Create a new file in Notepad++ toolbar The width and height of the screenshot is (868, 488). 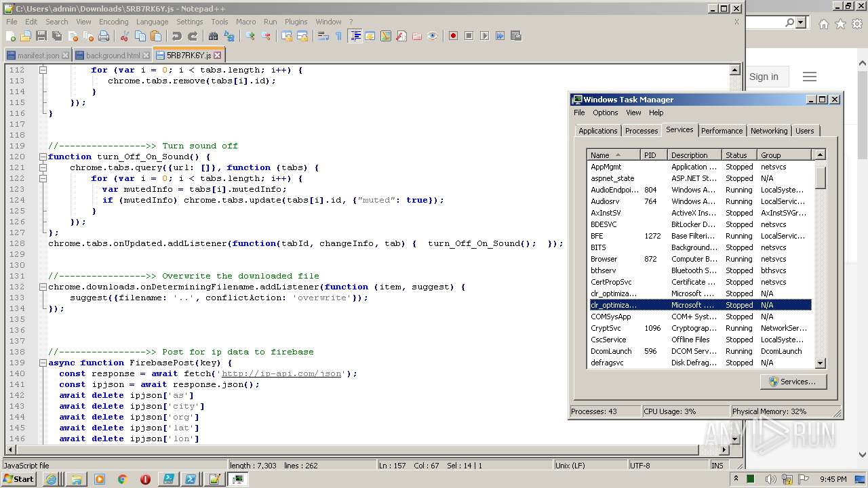point(10,36)
